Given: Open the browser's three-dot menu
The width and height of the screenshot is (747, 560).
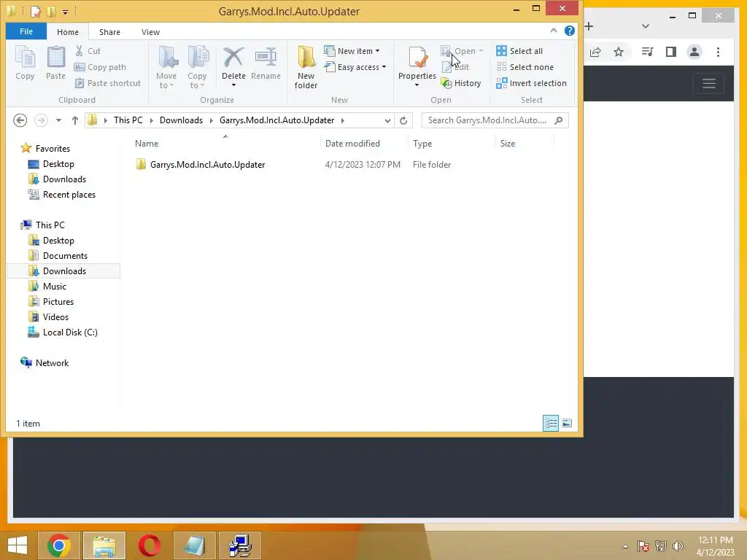Looking at the screenshot, I should [718, 52].
